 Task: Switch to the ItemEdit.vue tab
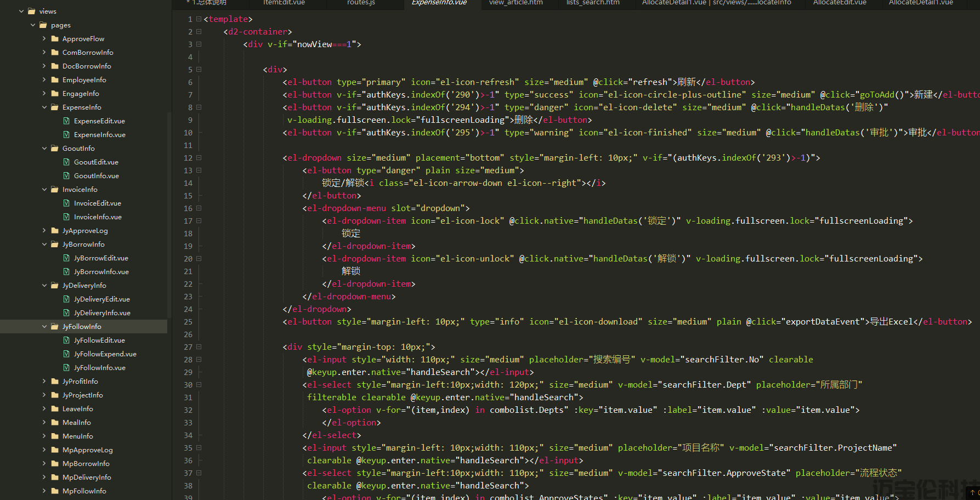[x=284, y=3]
